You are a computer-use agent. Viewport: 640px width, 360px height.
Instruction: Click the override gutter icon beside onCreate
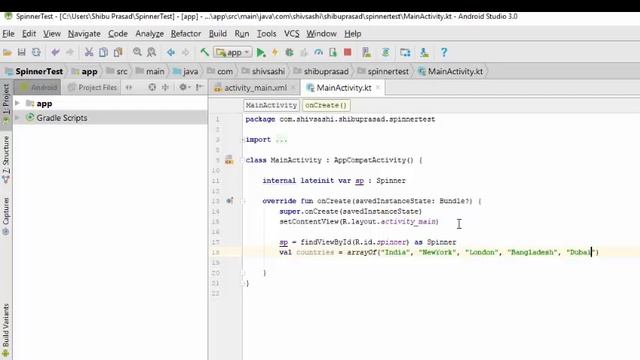(230, 201)
